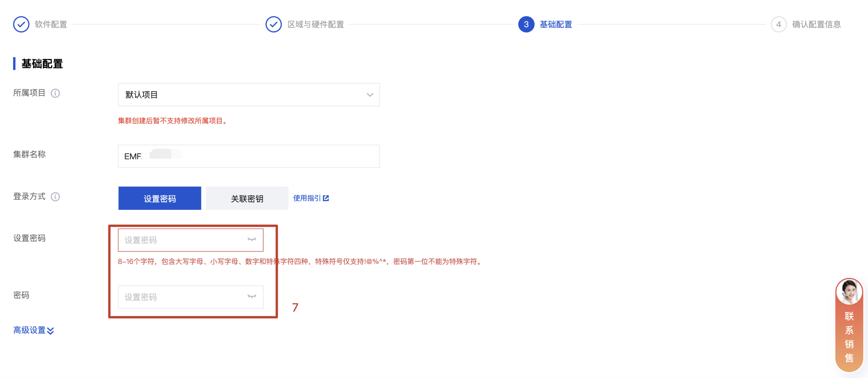Go to 区域与硬件配置 step label
This screenshot has height=378, width=868.
[315, 24]
